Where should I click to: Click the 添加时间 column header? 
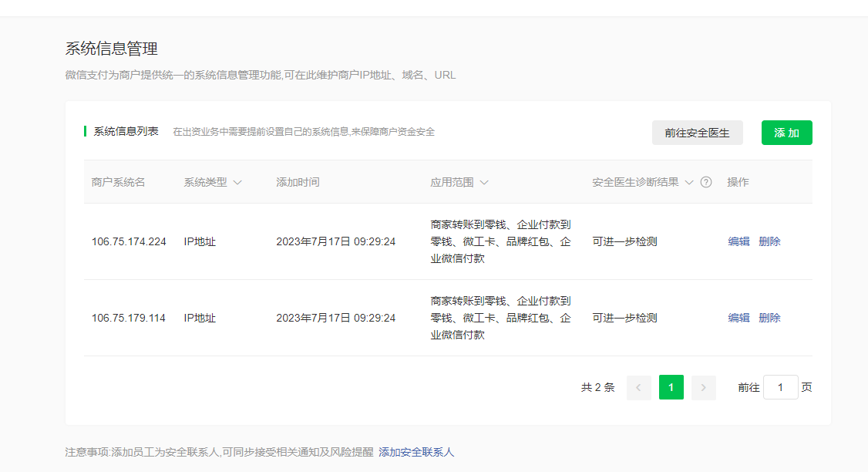(298, 183)
